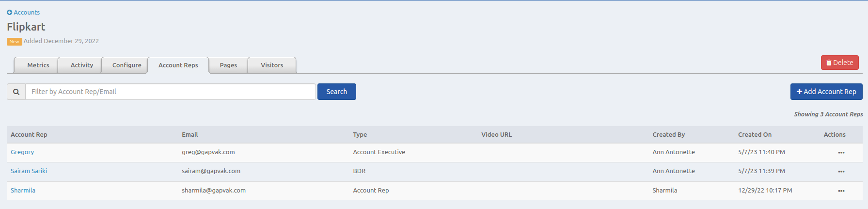Click the Type column header

pos(360,135)
